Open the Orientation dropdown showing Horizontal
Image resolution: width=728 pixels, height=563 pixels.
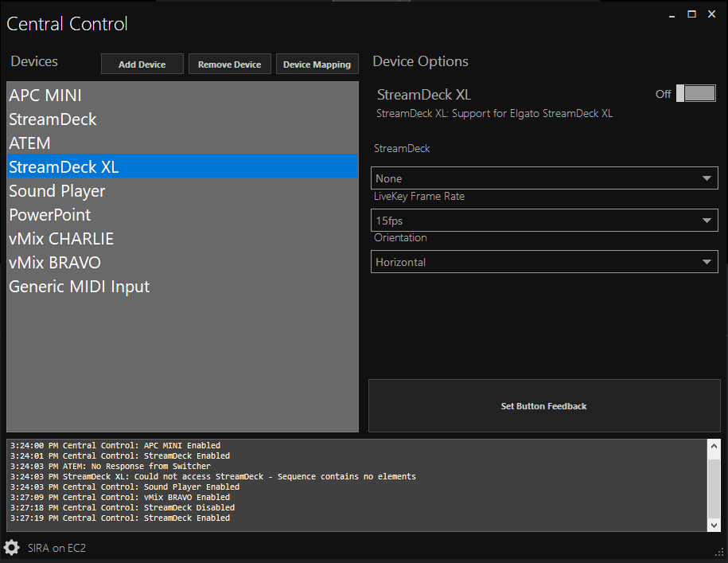point(544,262)
